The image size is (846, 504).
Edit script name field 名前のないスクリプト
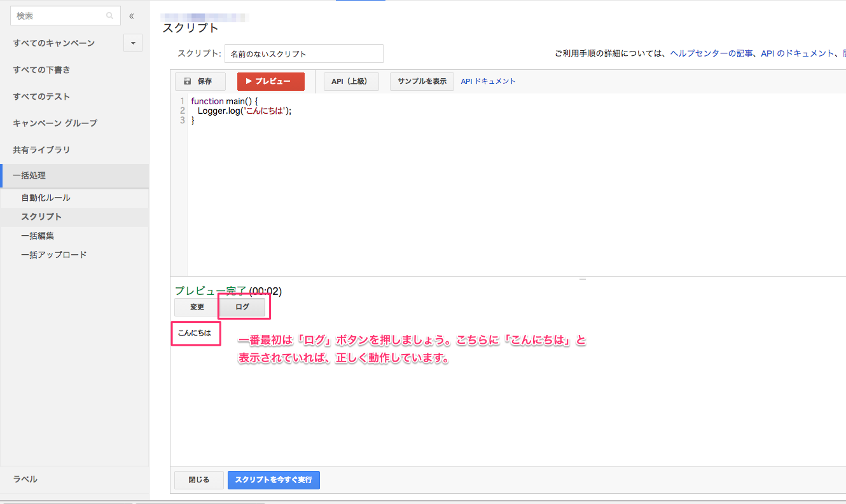point(304,54)
